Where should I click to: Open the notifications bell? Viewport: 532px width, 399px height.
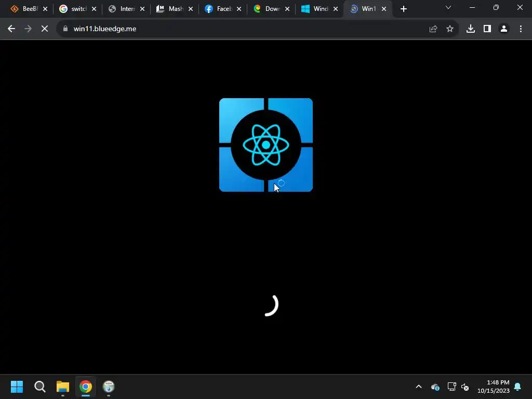point(518,387)
